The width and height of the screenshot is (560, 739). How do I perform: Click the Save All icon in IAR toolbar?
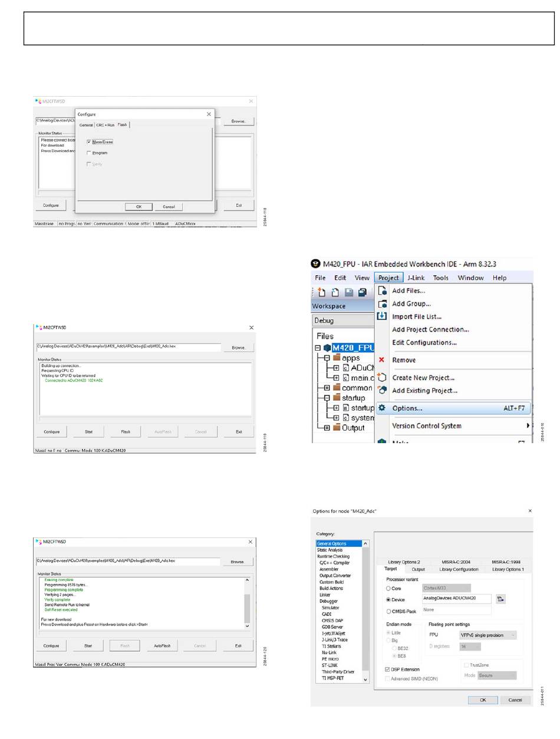(362, 292)
